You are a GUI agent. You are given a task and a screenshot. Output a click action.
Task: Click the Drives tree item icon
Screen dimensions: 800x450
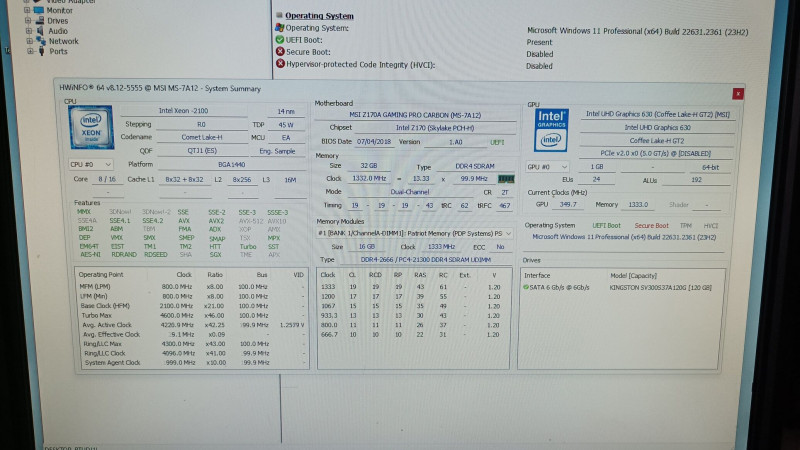point(39,20)
